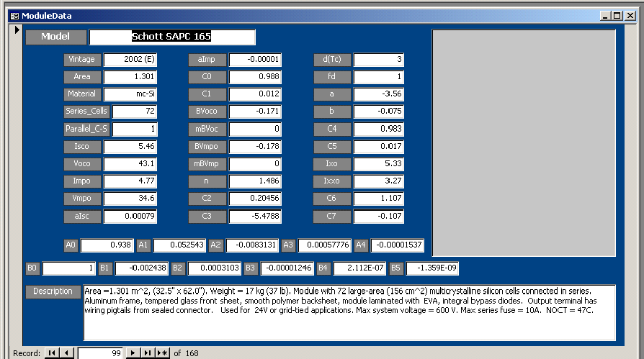Screen dimensions: 644x359
Task: Go to first record button
Action: [52, 353]
